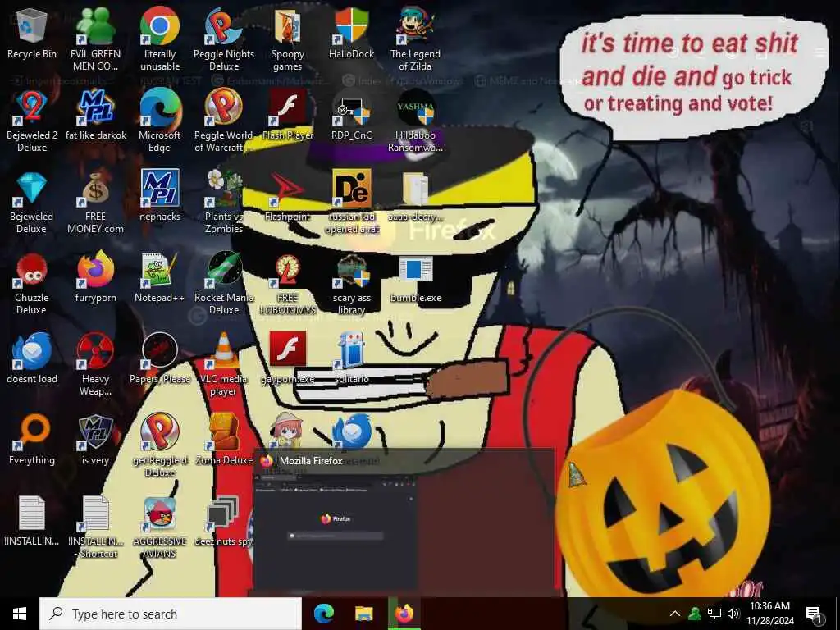Open the notification action center
This screenshot has width=840, height=630.
(x=814, y=614)
